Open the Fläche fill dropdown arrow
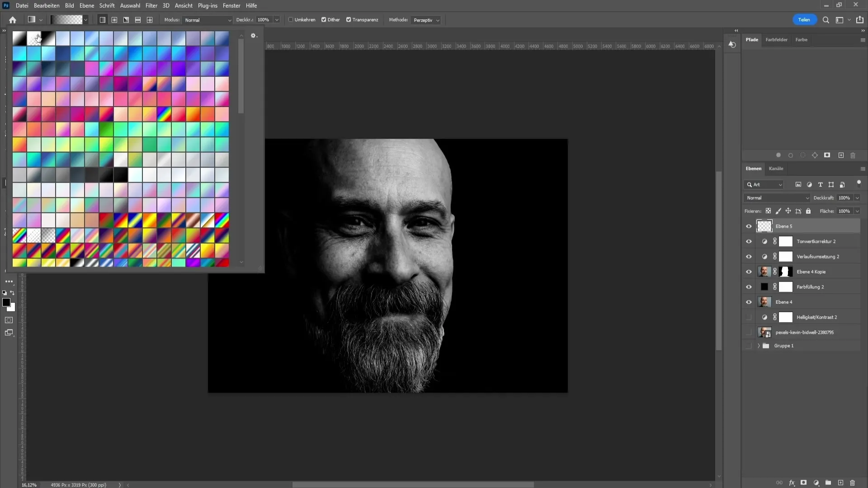Screen dimensions: 868x488 click(x=857, y=211)
